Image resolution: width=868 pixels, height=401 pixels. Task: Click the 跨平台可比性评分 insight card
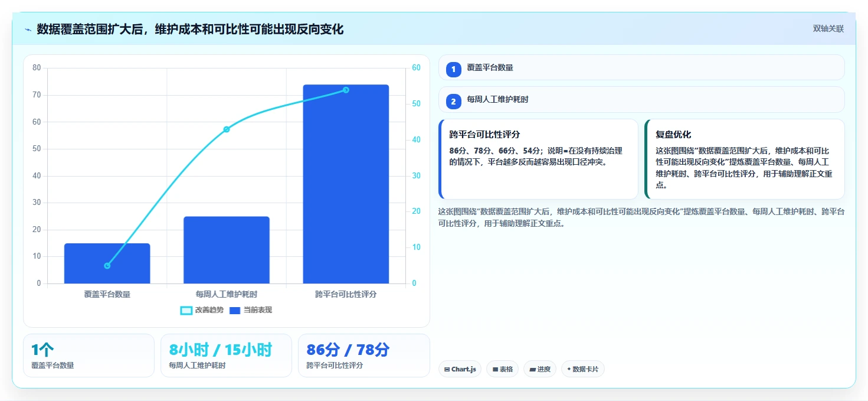coord(538,159)
